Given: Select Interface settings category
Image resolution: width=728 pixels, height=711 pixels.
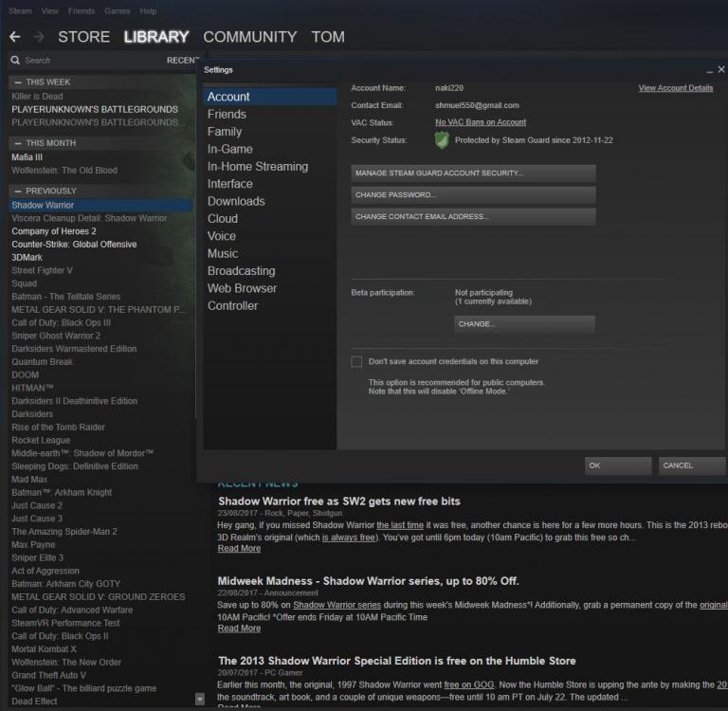Looking at the screenshot, I should click(x=270, y=184).
